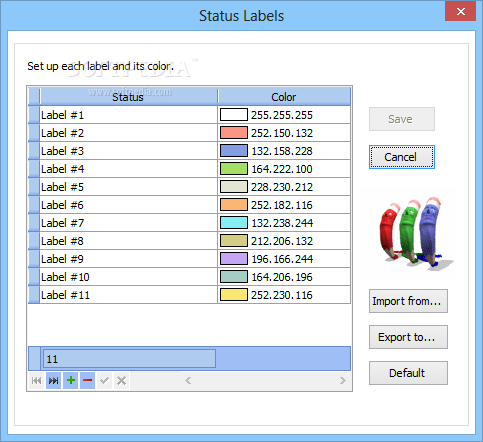Add new label with green plus icon
Viewport: 483px width, 442px height.
click(70, 380)
